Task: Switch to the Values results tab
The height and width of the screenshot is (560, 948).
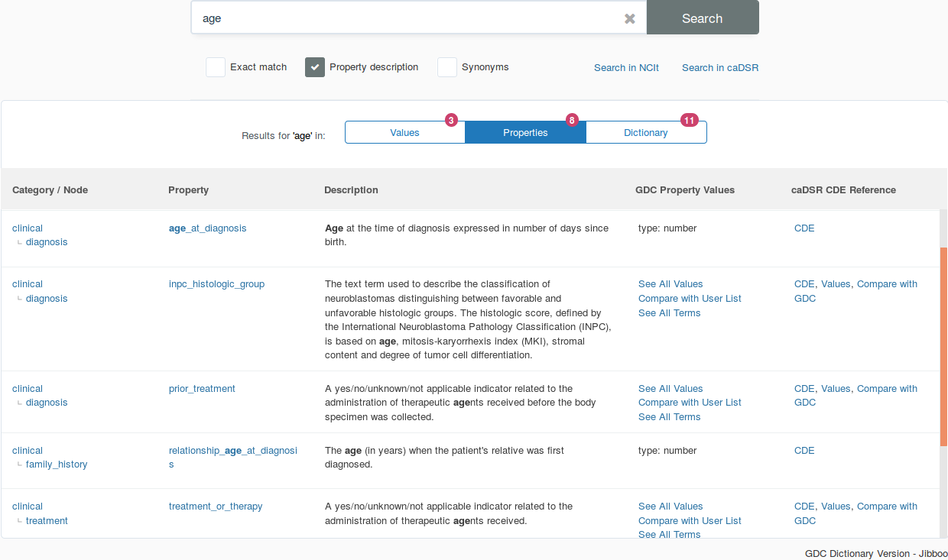Action: pos(404,132)
